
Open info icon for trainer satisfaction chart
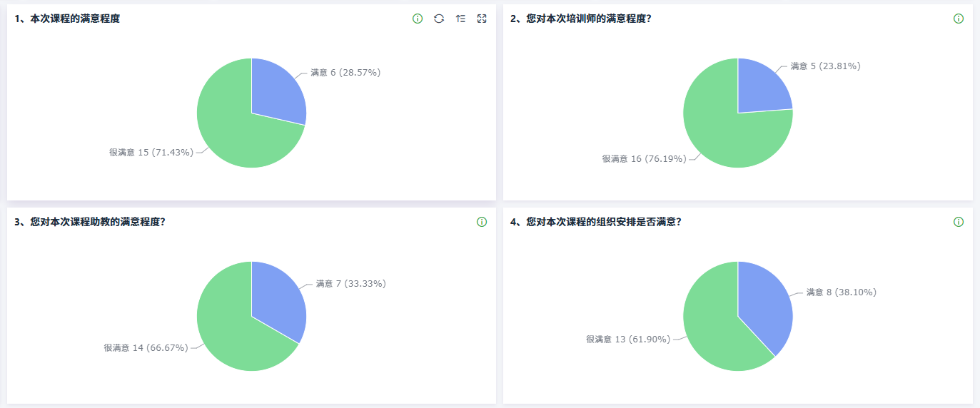[959, 19]
